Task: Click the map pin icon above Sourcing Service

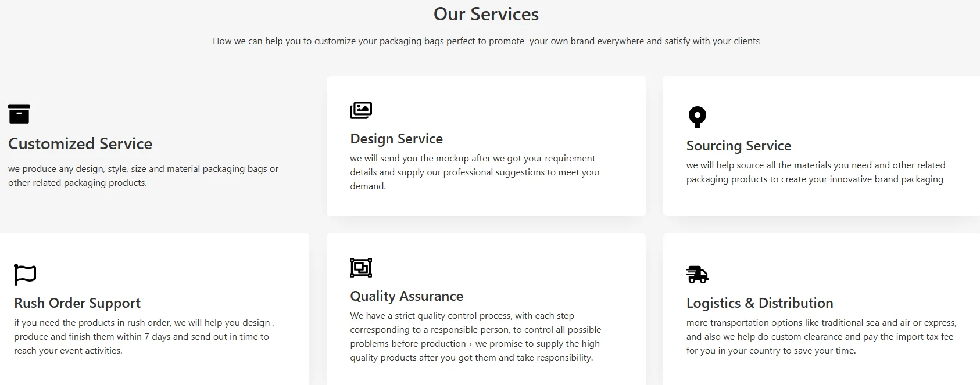Action: coord(697,117)
